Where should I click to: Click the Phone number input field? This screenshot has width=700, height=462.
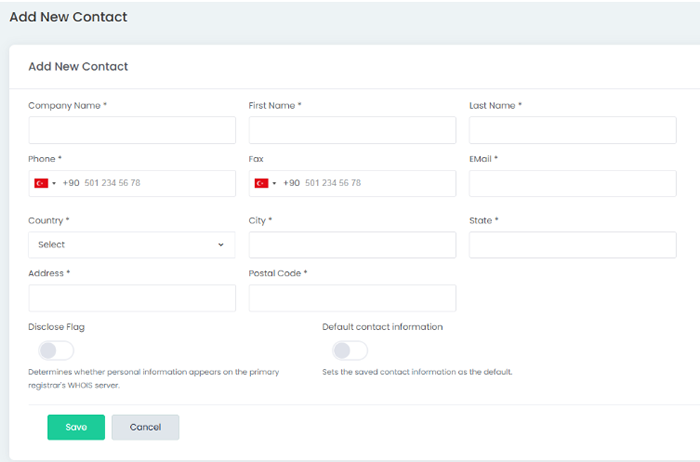tap(132, 183)
